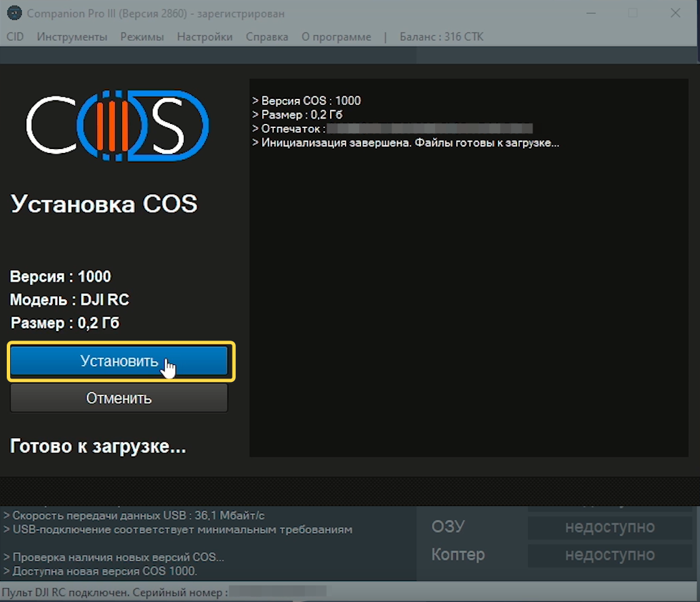Image resolution: width=700 pixels, height=602 pixels.
Task: Open the CID menu
Action: pyautogui.click(x=15, y=37)
